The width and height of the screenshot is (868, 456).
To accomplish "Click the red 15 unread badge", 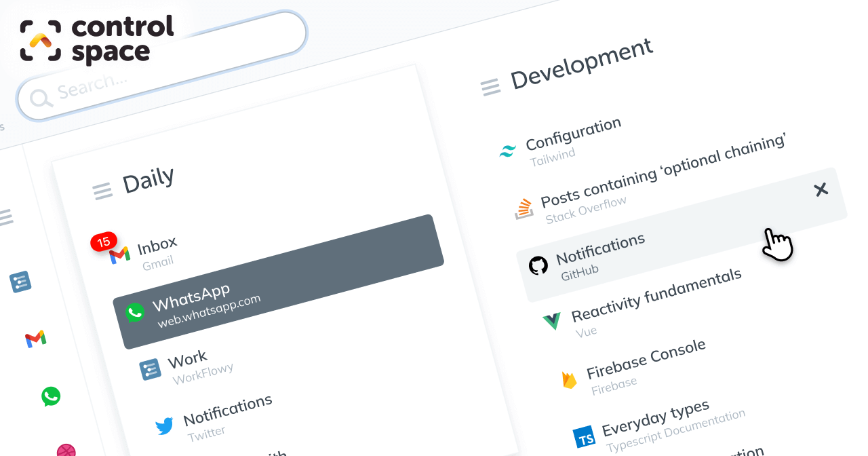I will click(104, 242).
